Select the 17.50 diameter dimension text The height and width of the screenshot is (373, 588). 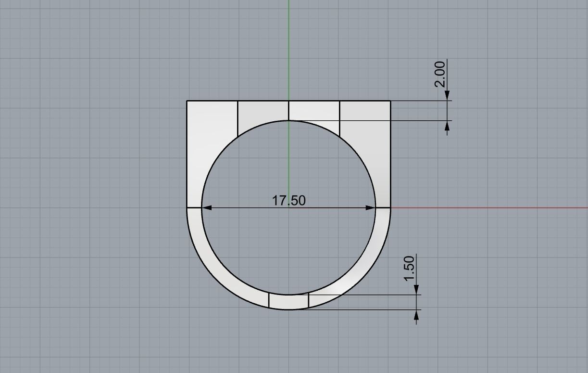[x=288, y=200]
